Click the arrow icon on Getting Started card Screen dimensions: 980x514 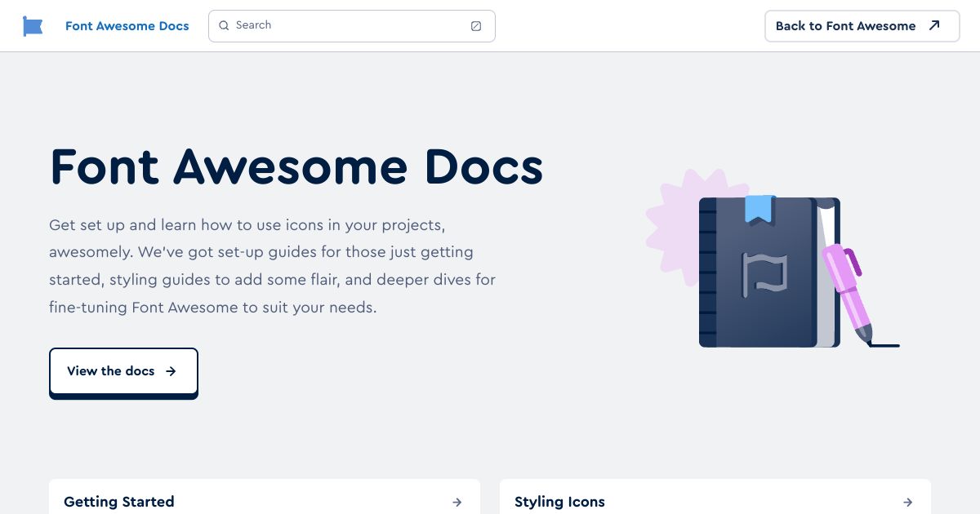coord(457,503)
